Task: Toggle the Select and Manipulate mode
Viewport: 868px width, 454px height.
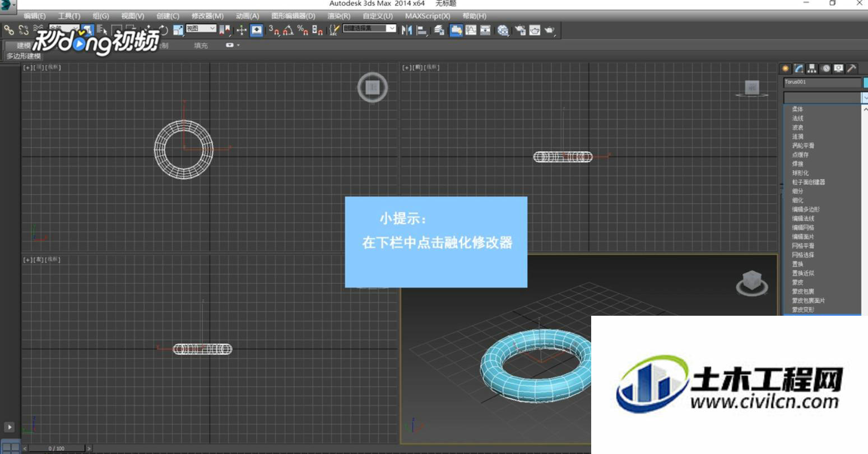Action: tap(242, 30)
